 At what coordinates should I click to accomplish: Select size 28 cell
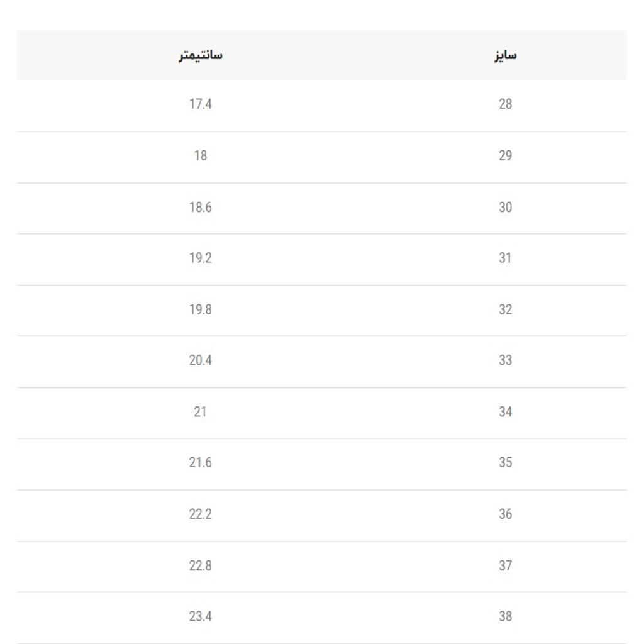click(505, 104)
